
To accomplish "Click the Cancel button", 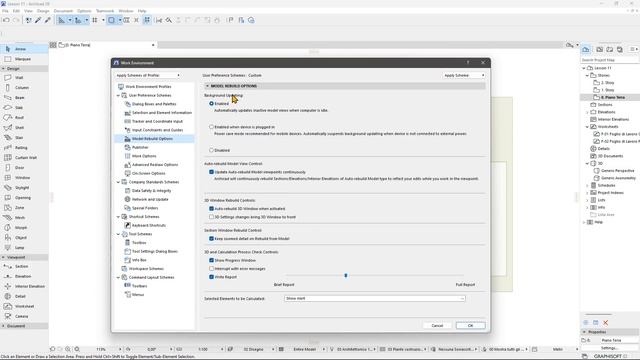I will click(437, 326).
